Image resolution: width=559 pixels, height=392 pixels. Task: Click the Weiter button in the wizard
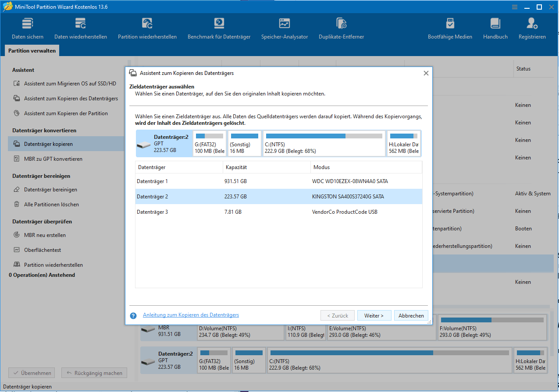point(374,315)
